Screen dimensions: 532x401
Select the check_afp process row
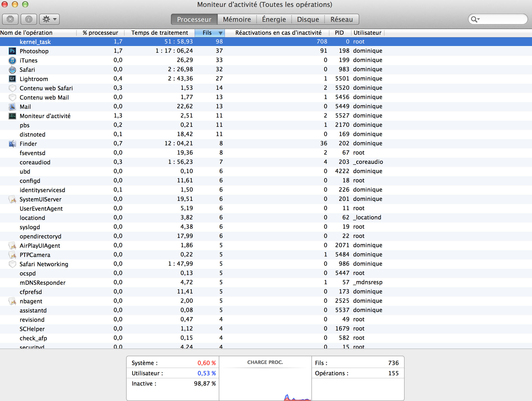(x=266, y=338)
